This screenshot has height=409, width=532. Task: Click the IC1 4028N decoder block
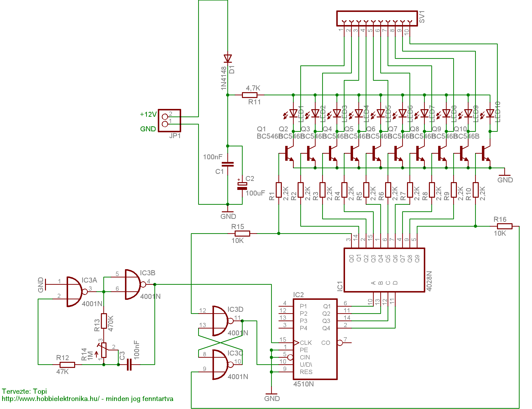click(x=384, y=270)
